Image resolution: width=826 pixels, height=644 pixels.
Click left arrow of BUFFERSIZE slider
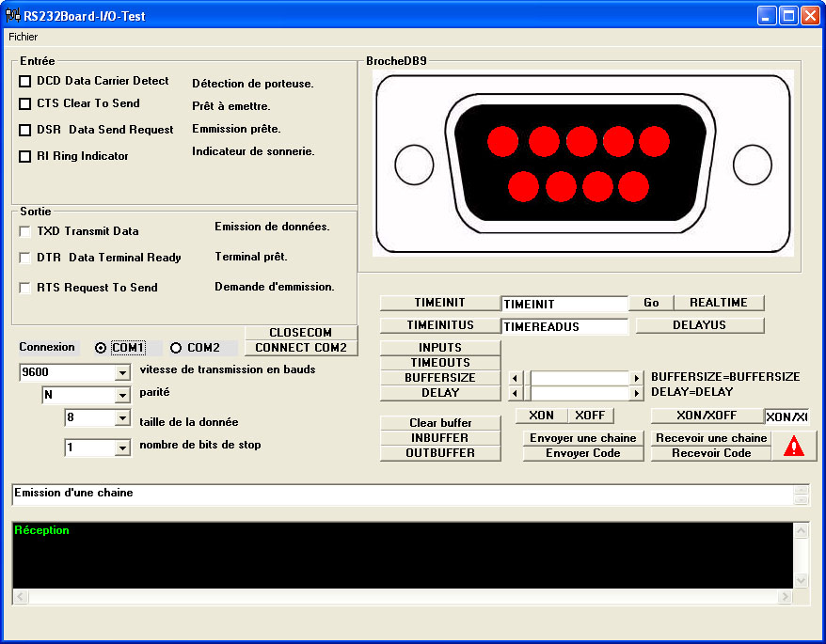[515, 378]
